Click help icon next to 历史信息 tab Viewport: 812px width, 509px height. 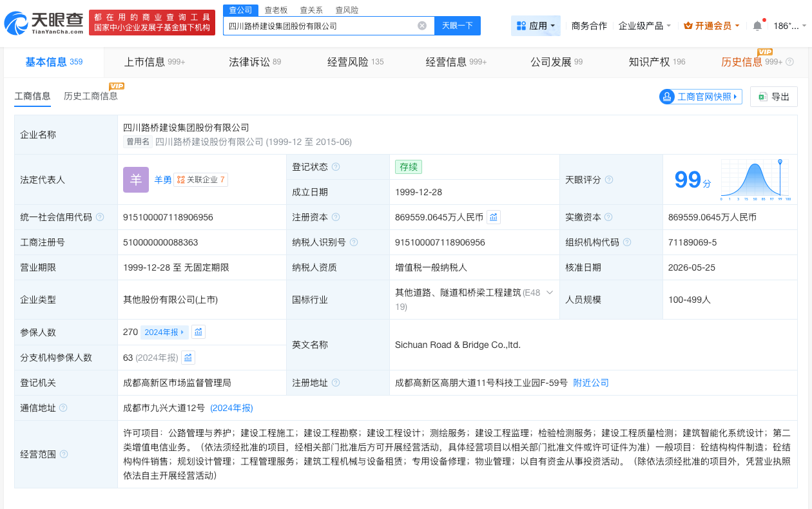tap(790, 62)
